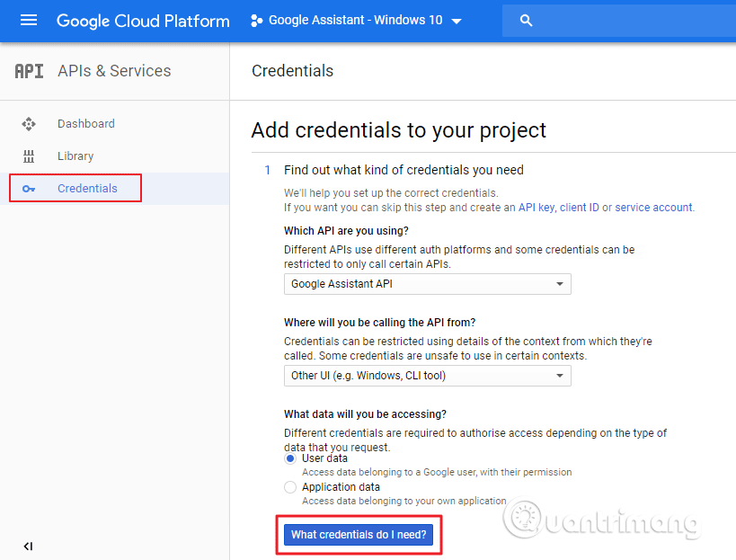Screen dimensions: 736x560
Task: Click the Google Cloud Platform logo
Action: click(142, 20)
